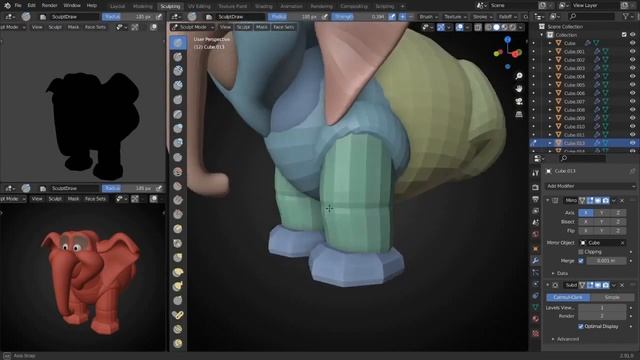Open the World properties tab

536,234
